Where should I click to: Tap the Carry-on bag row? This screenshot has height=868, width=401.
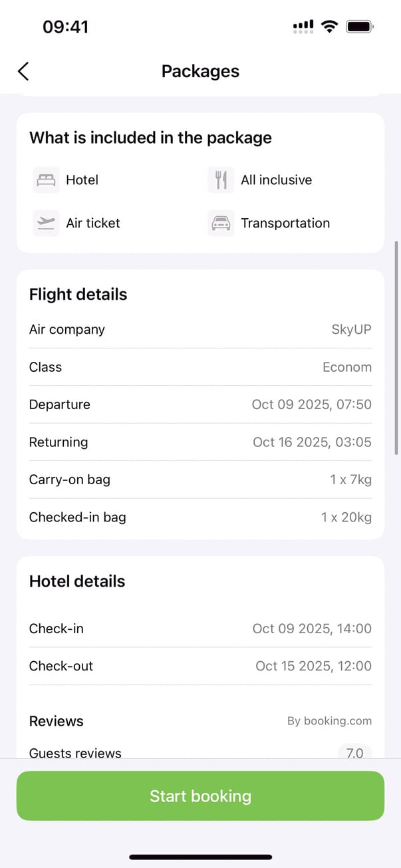click(x=200, y=480)
